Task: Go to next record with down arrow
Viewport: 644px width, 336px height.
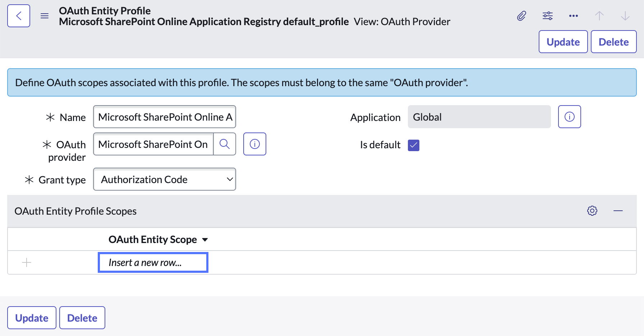Action: click(x=625, y=16)
